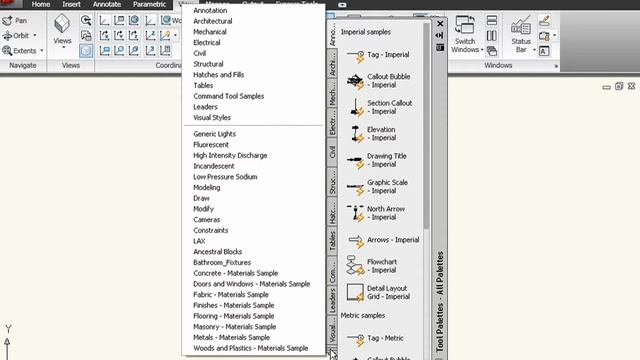The image size is (640, 360).
Task: Insert the Flowchart - Imperial tool
Action: click(372, 266)
